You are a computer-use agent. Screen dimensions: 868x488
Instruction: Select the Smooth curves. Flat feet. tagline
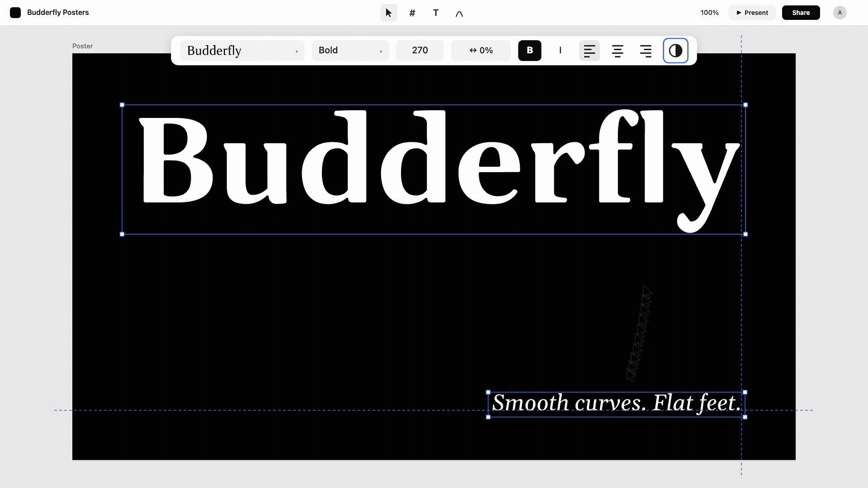point(617,403)
